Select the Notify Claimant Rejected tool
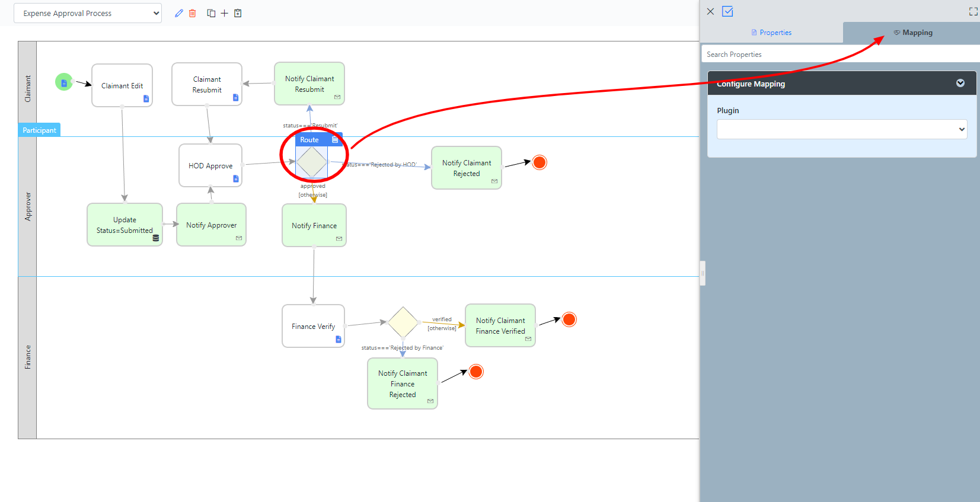The width and height of the screenshot is (980, 502). [x=467, y=168]
